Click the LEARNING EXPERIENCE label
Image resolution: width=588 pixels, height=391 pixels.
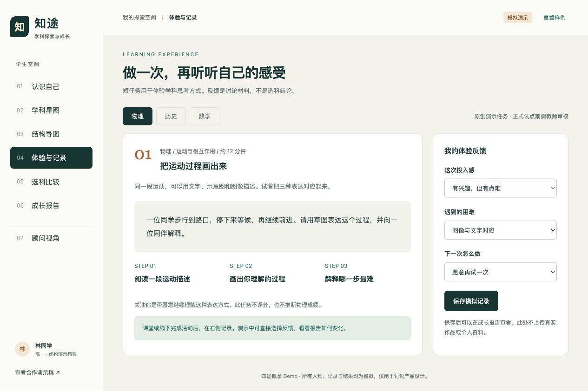coord(161,54)
